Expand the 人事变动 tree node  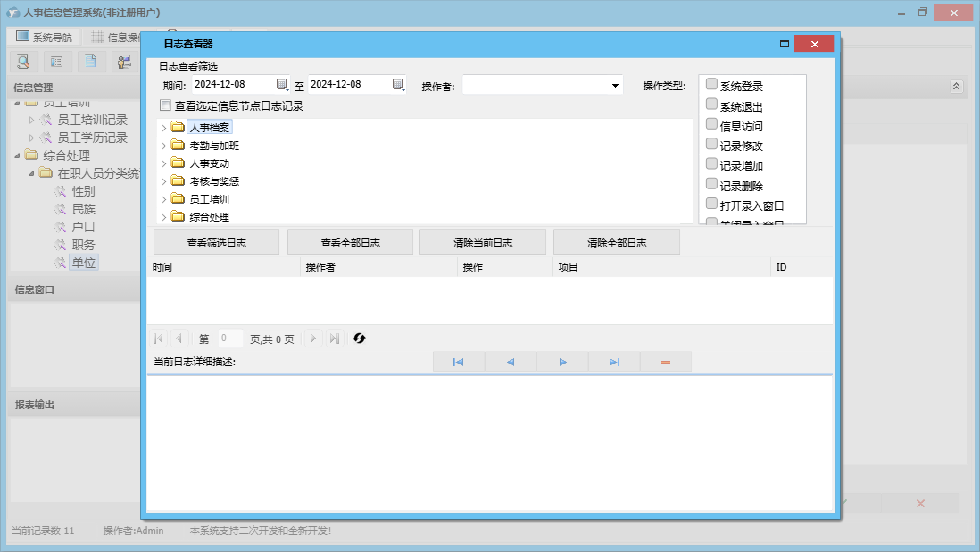pyautogui.click(x=163, y=163)
